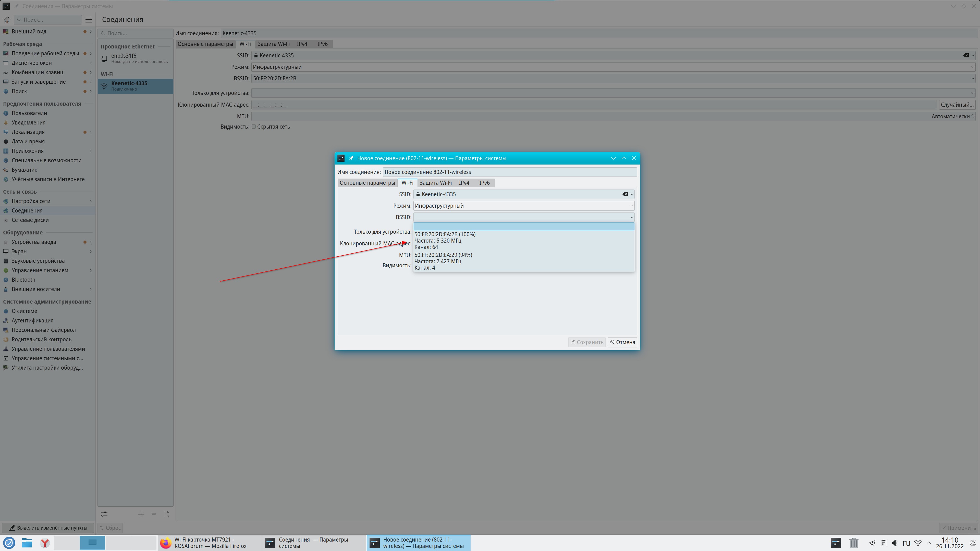Switch to the Защита Wi-Fi tab in the dialog
980x551 pixels.
pos(435,183)
